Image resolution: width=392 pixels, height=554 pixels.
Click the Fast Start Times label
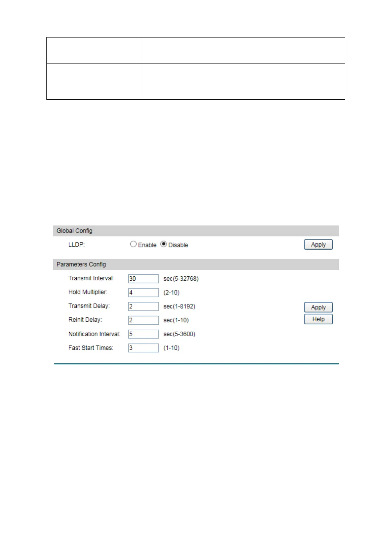(91, 348)
